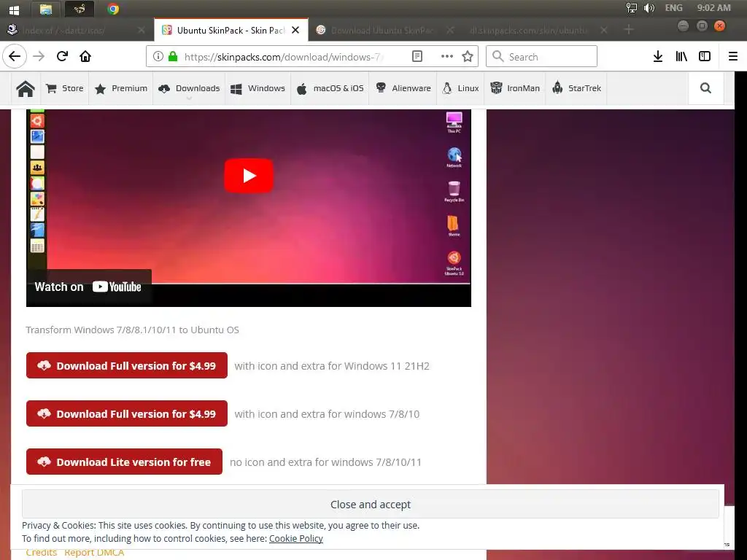Open File Explorer from the taskbar
The height and width of the screenshot is (560, 747).
tap(46, 9)
